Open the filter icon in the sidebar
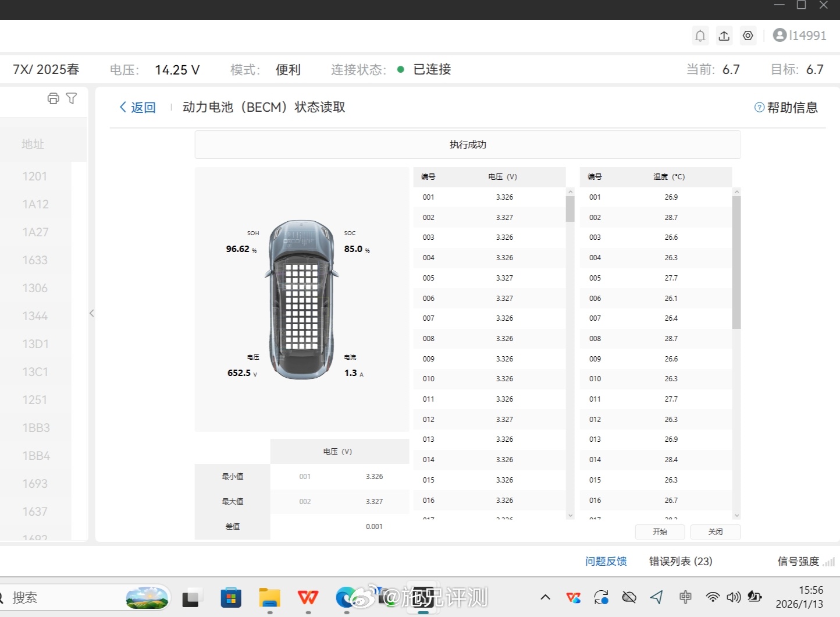The image size is (840, 617). pyautogui.click(x=72, y=98)
